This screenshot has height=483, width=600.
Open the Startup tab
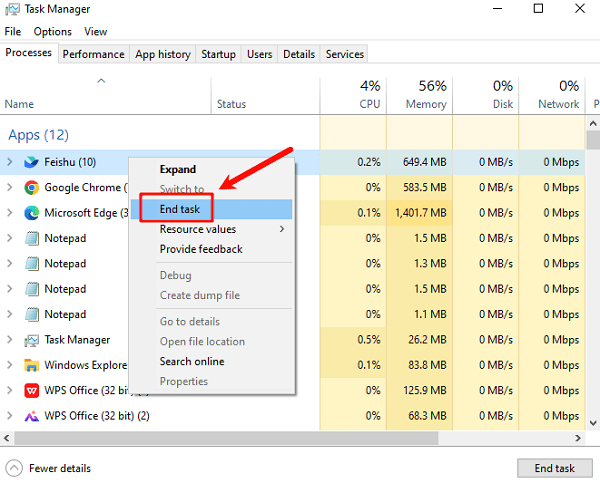coord(218,54)
